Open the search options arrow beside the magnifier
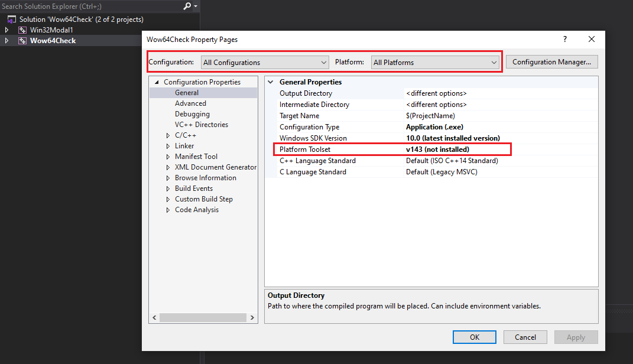633x364 pixels. click(196, 6)
